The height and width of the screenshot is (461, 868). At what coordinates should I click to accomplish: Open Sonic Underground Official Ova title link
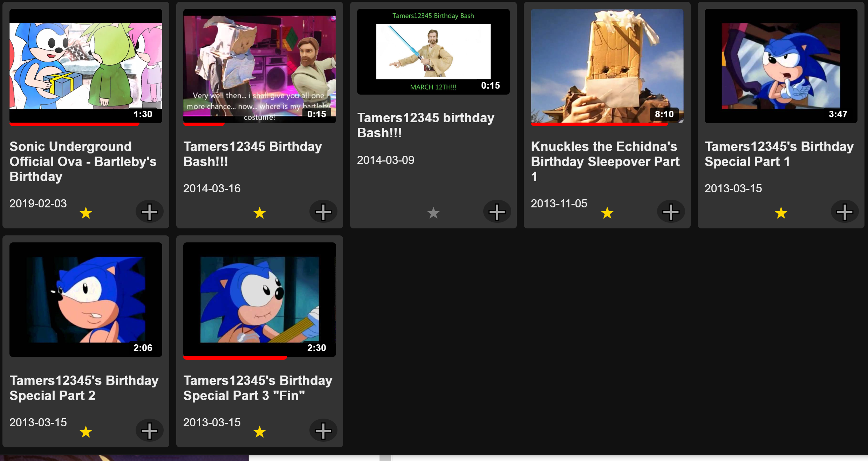tap(83, 161)
